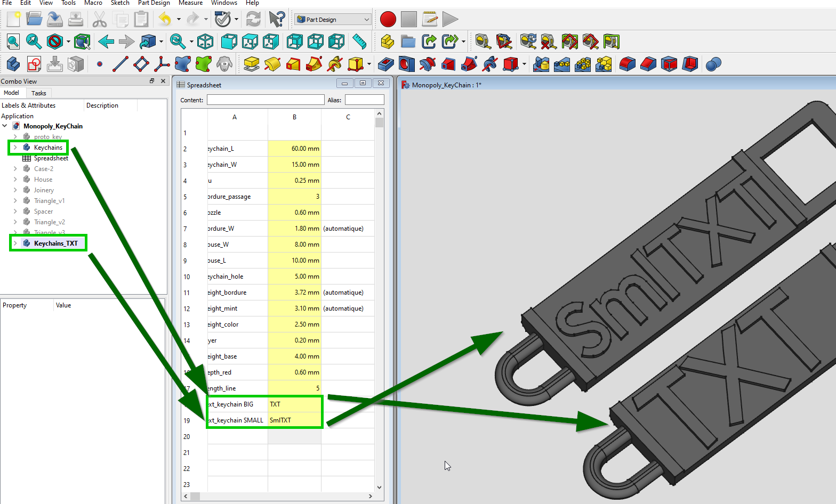The height and width of the screenshot is (504, 836).
Task: Click the Measure distance ruler icon
Action: tap(359, 42)
